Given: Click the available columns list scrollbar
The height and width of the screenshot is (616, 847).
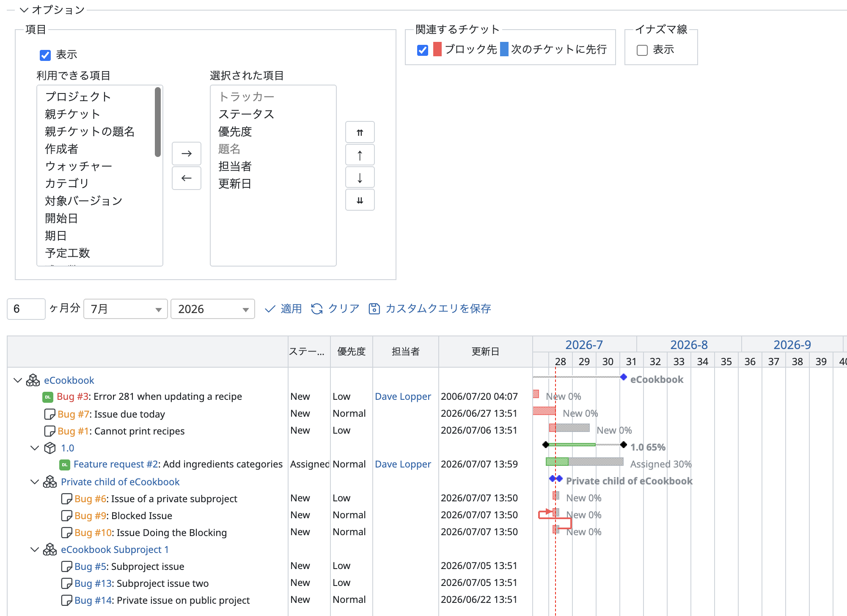Looking at the screenshot, I should click(158, 122).
